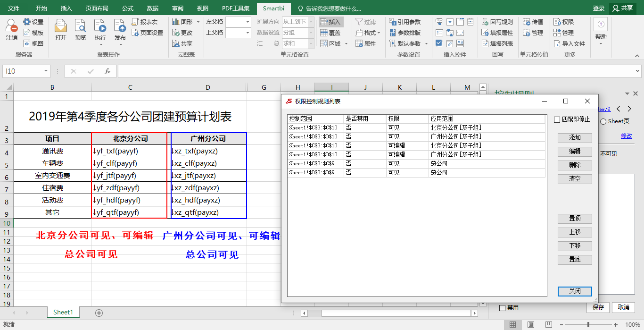Viewport: 644px width, 330px height.
Task: Expand the formula bar
Action: [x=638, y=71]
